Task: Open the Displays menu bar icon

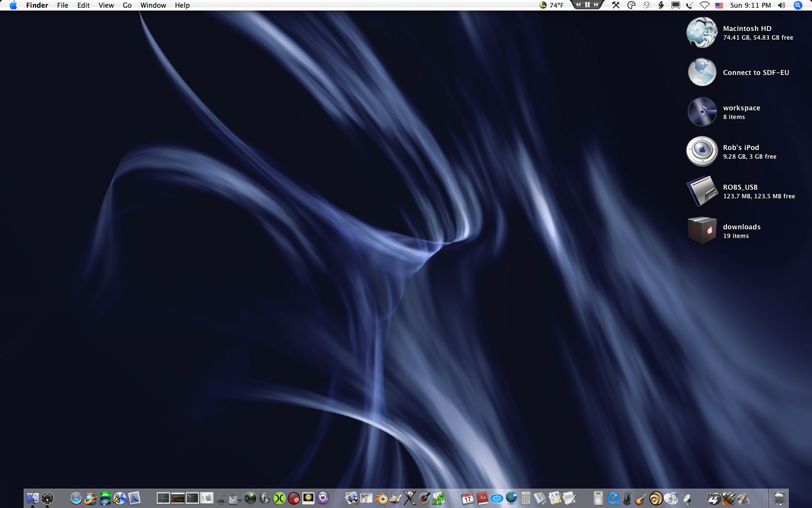Action: click(676, 5)
